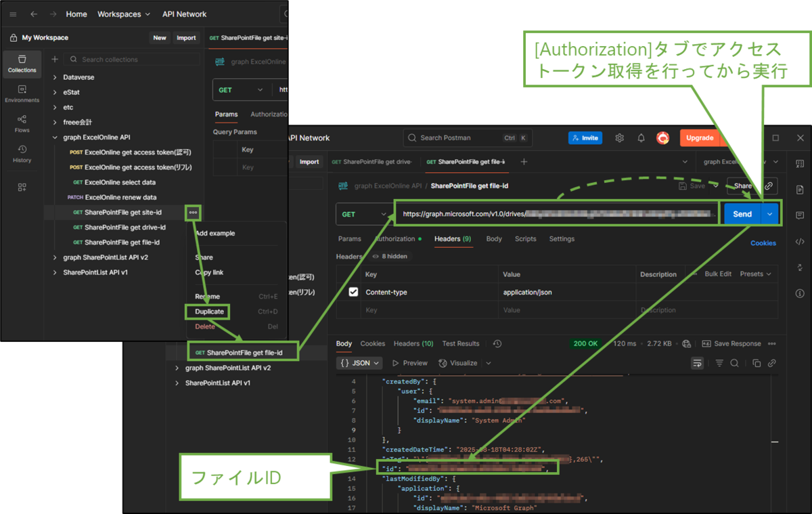Open notifications bell in front window
Image resolution: width=812 pixels, height=514 pixels.
pyautogui.click(x=641, y=138)
